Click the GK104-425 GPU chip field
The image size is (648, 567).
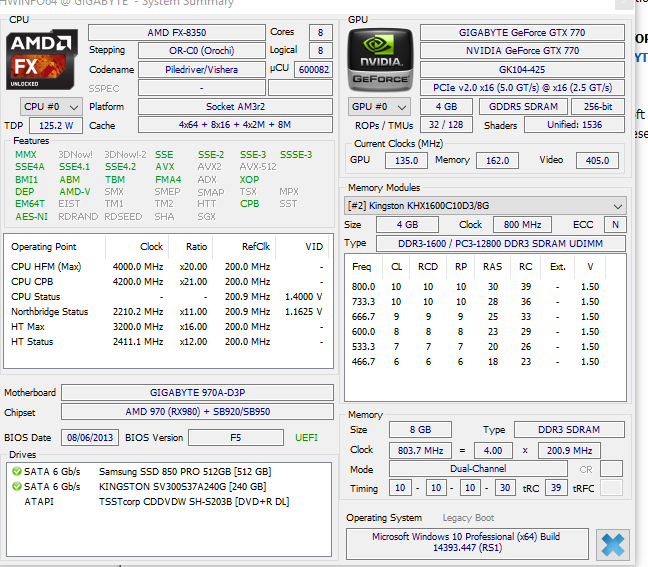[522, 69]
